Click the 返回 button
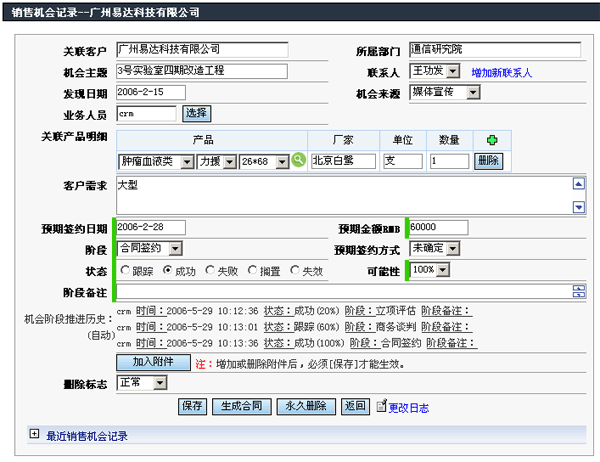Image resolution: width=600 pixels, height=462 pixels. [355, 406]
